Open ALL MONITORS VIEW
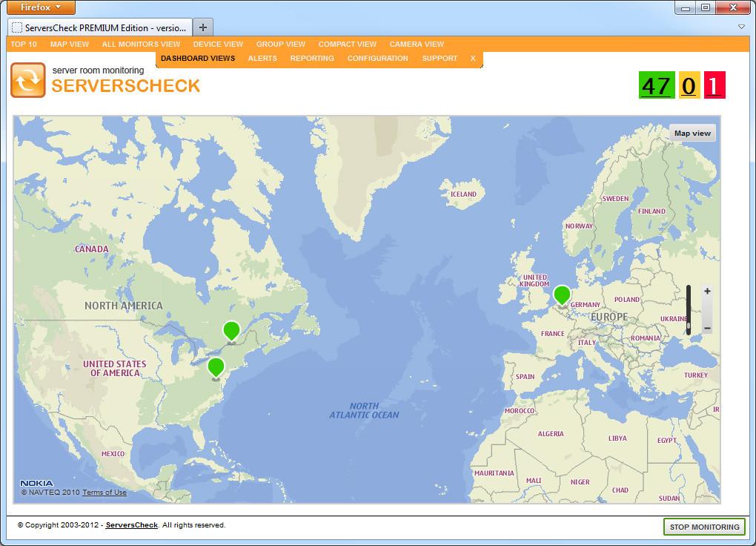Viewport: 756px width, 546px height. 141,44
